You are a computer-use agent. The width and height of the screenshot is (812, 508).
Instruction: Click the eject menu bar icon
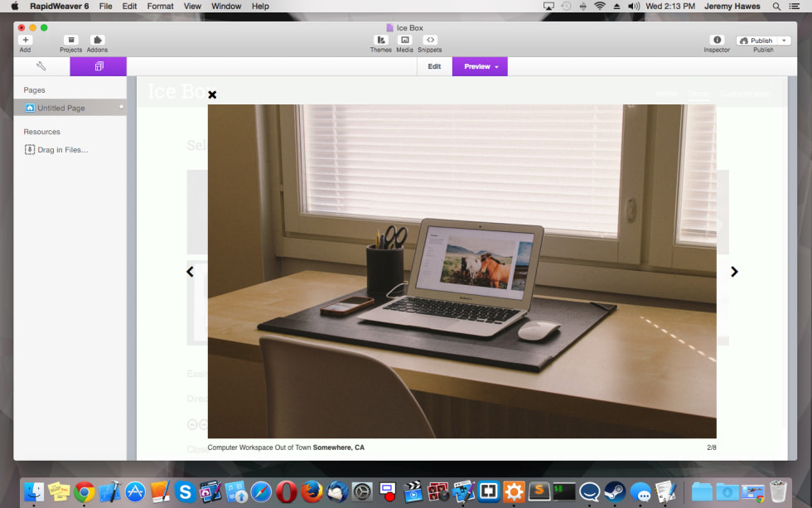click(x=616, y=6)
